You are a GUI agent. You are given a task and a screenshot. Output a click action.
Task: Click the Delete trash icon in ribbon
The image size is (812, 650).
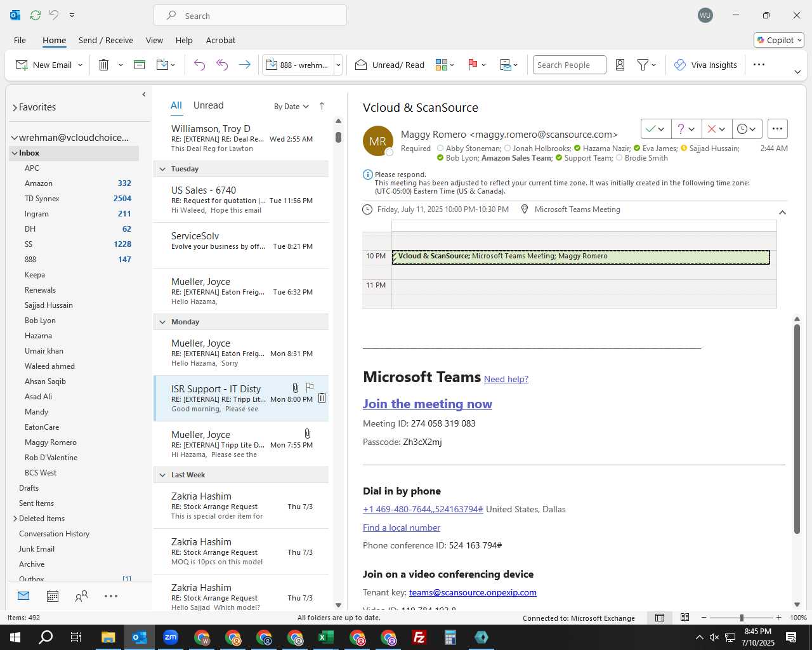(104, 65)
